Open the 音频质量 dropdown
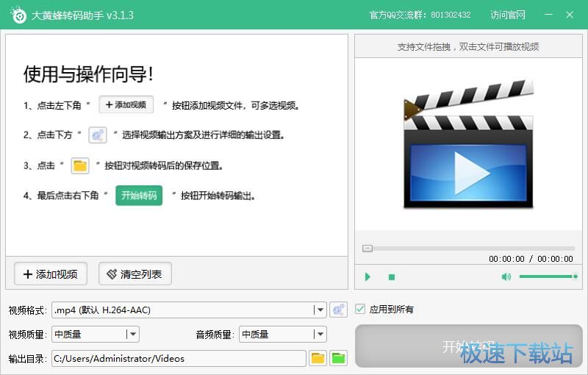 coord(319,334)
